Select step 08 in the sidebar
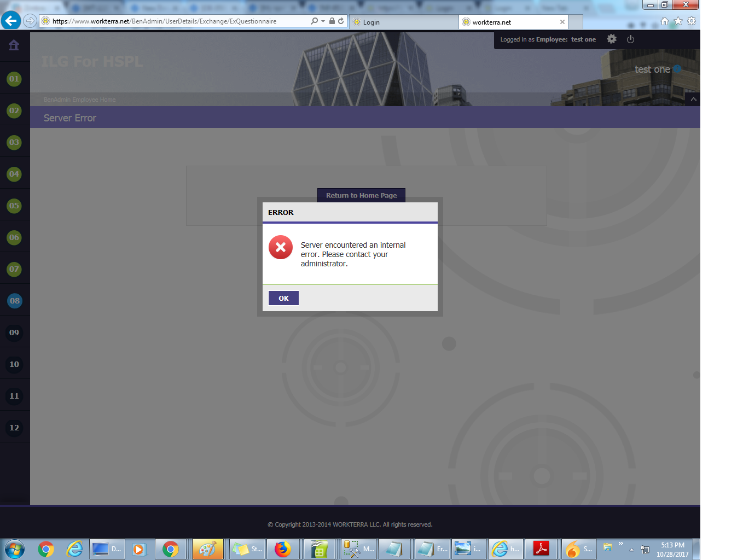743x560 pixels. (14, 301)
